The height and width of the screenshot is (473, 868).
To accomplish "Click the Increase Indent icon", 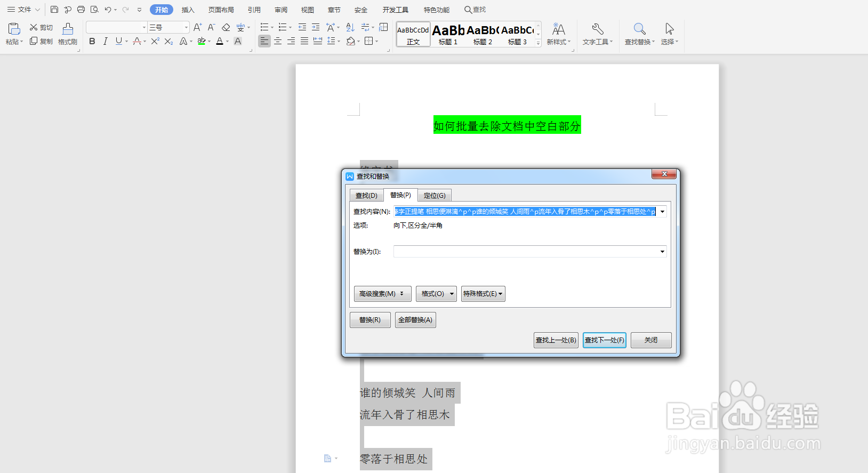I will pyautogui.click(x=316, y=27).
